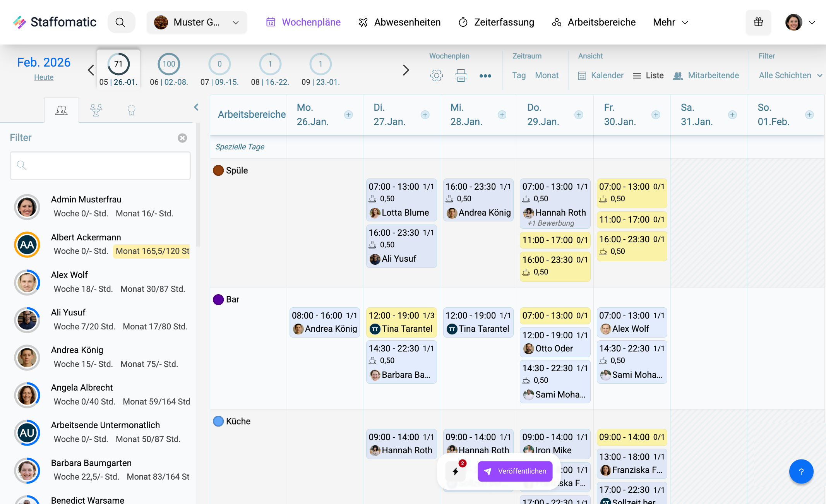Open the Wochenplan settings gear
Image resolution: width=826 pixels, height=504 pixels.
pyautogui.click(x=436, y=75)
